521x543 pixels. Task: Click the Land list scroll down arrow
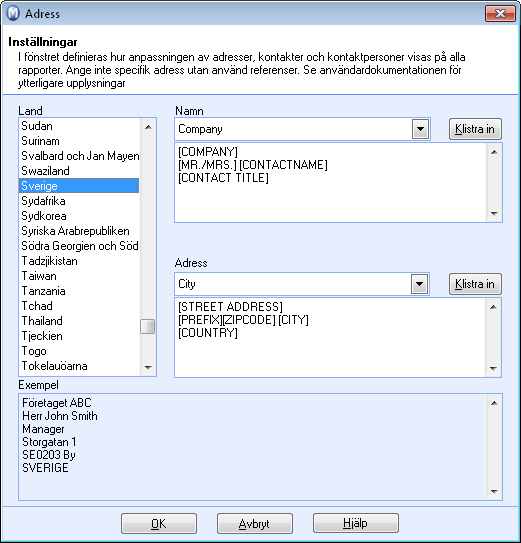tap(148, 367)
